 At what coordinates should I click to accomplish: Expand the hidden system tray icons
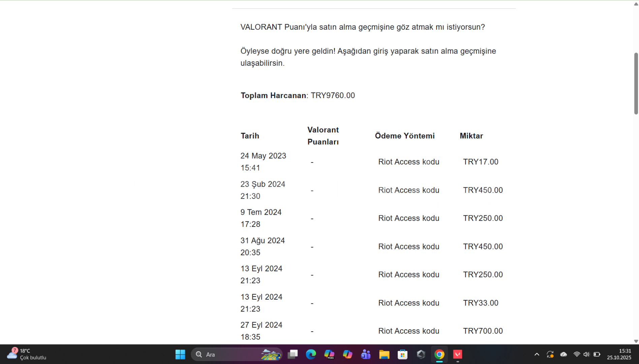click(x=537, y=354)
